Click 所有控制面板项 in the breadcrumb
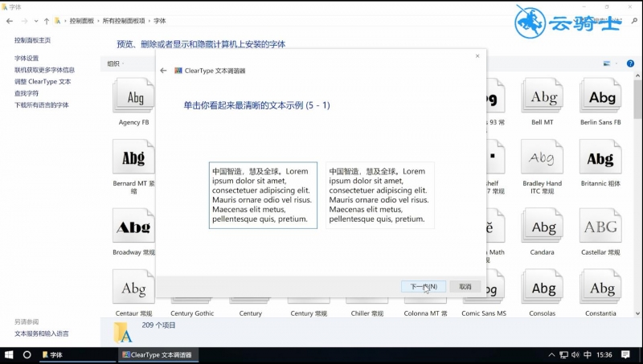Viewport: 643px width, 364px height. click(124, 21)
